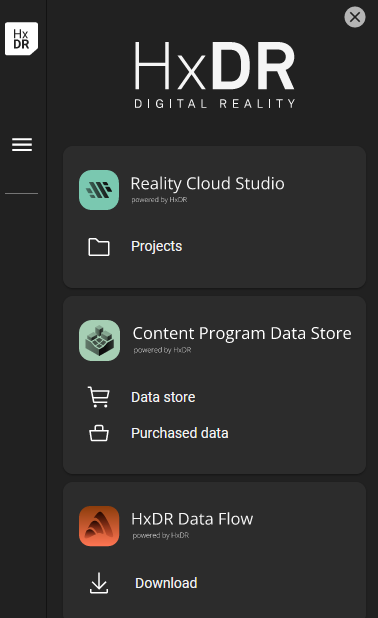Click 'powered by HxDR' under HxDR Data Flow

(x=161, y=536)
